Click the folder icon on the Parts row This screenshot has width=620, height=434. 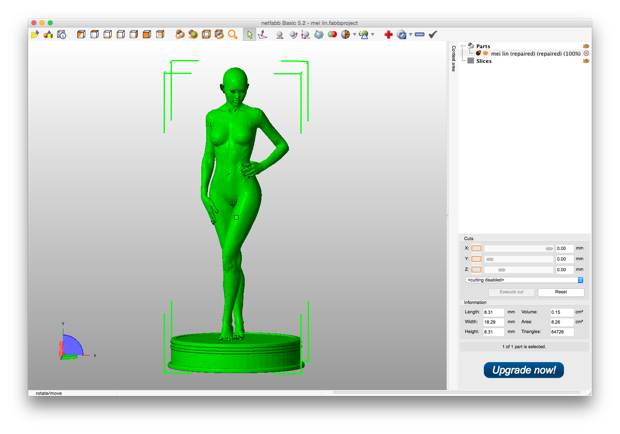coord(586,46)
